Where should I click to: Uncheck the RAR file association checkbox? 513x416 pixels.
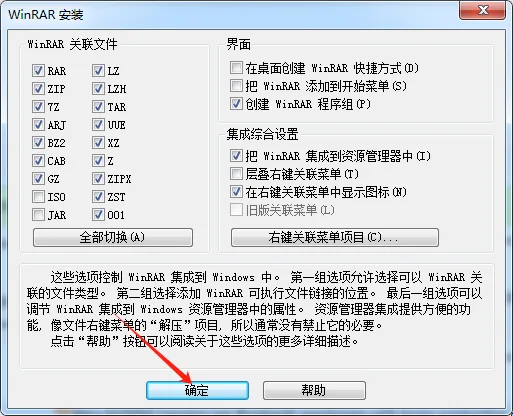tap(38, 71)
